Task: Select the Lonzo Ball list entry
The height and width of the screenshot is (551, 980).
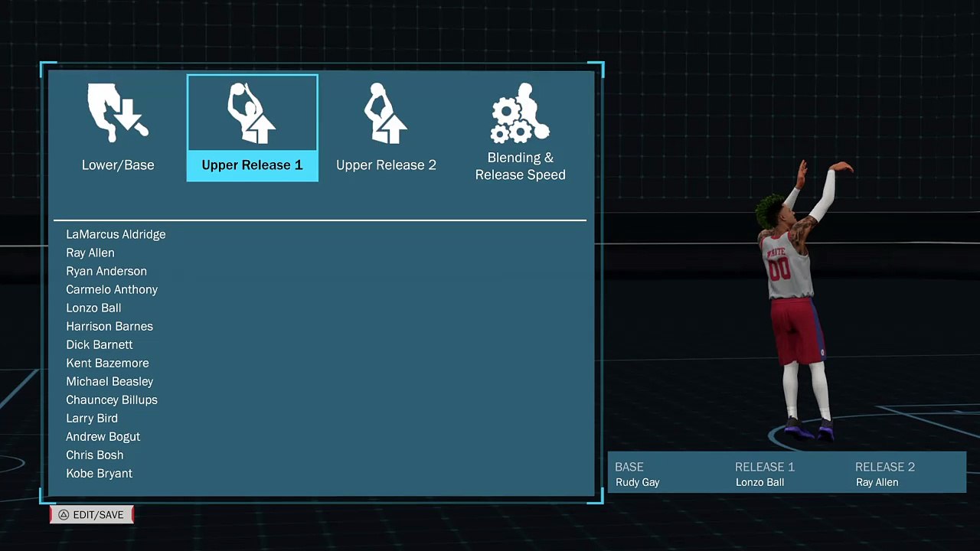Action: click(x=93, y=308)
